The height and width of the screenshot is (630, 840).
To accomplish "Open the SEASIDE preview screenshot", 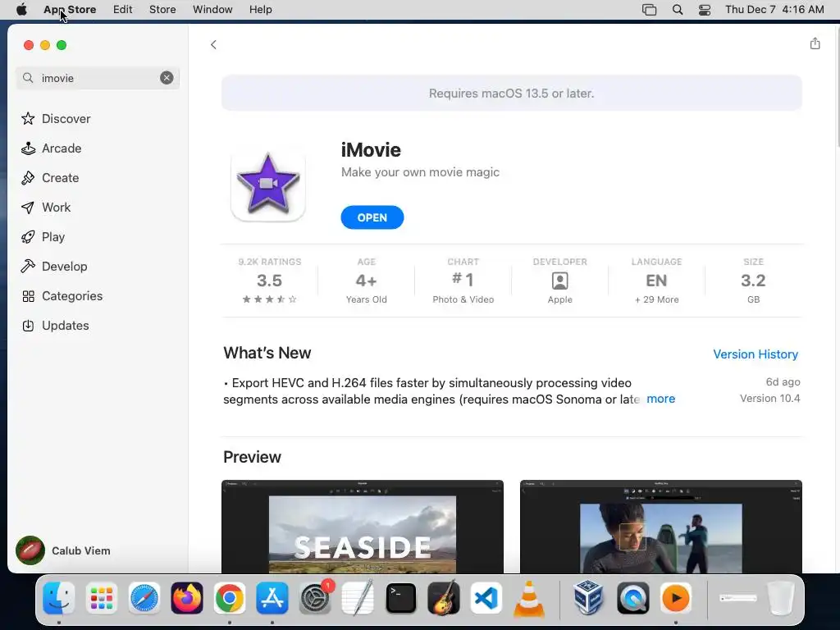I will [362, 527].
